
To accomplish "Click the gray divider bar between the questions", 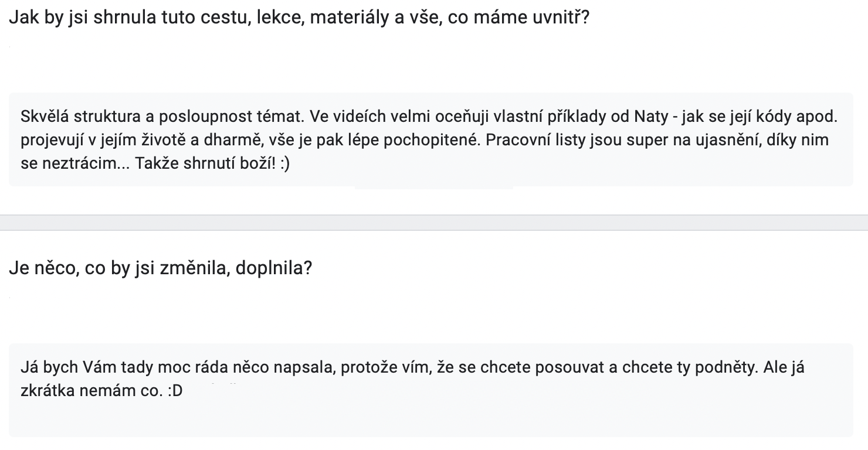I will point(434,223).
